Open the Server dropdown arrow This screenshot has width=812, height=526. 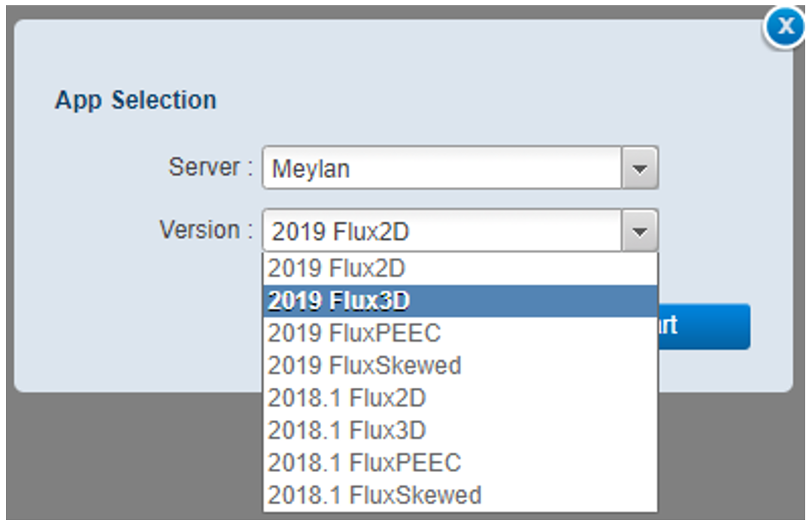pyautogui.click(x=640, y=168)
